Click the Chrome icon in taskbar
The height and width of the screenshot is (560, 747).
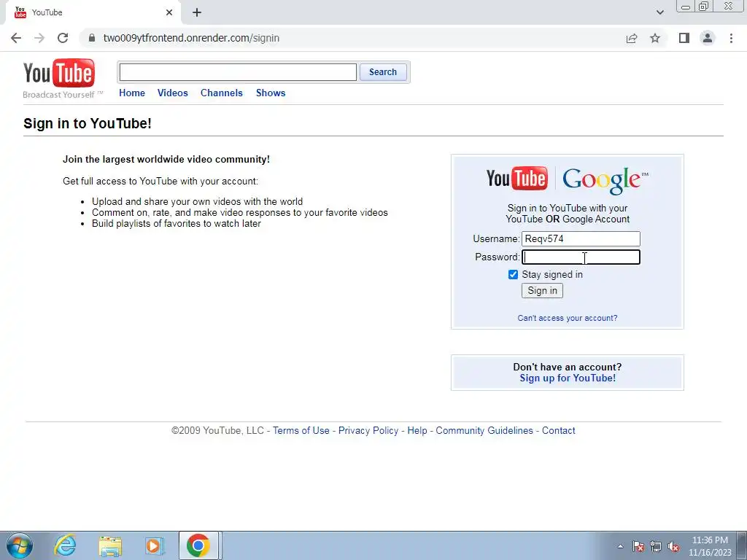198,545
